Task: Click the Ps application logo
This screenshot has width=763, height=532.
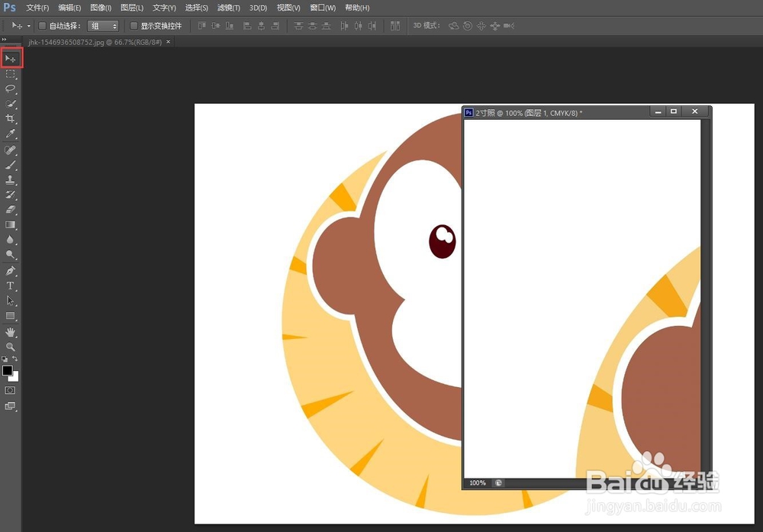Action: (10, 8)
